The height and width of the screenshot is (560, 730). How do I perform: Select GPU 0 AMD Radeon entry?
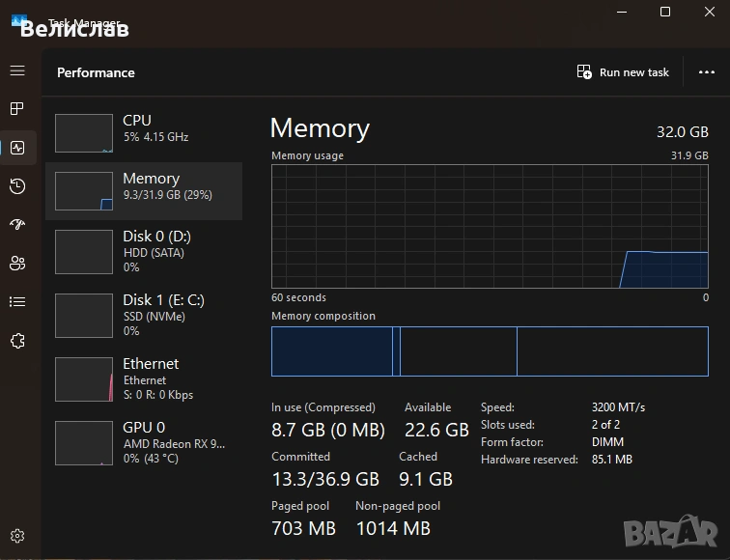coord(143,442)
